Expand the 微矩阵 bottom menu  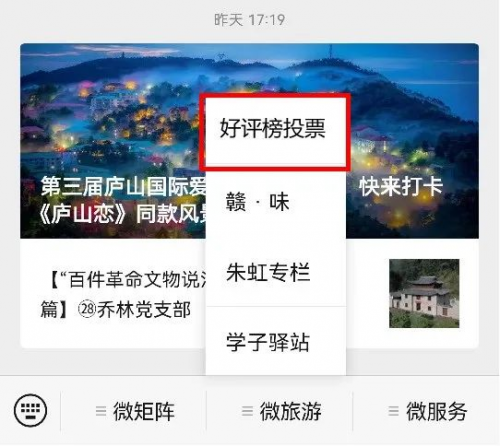point(133,411)
